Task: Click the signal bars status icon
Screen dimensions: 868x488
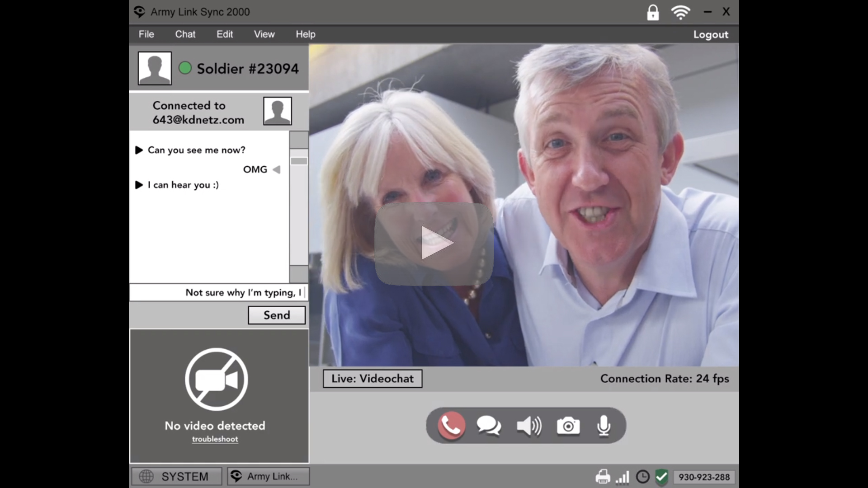Action: pos(623,477)
